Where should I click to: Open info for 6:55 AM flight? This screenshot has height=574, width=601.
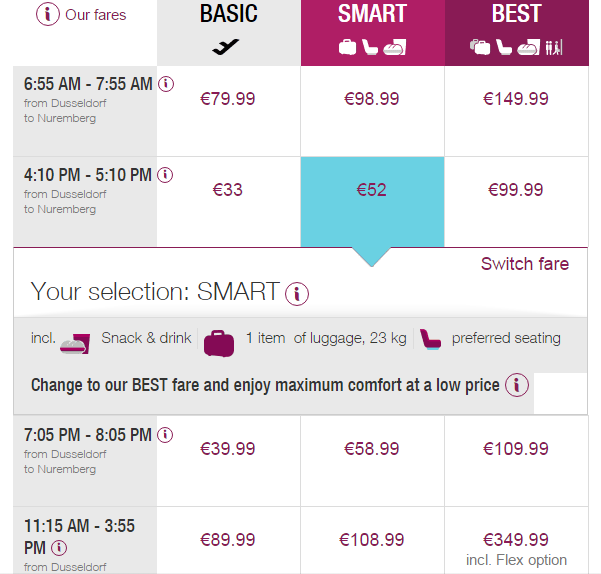pos(166,84)
